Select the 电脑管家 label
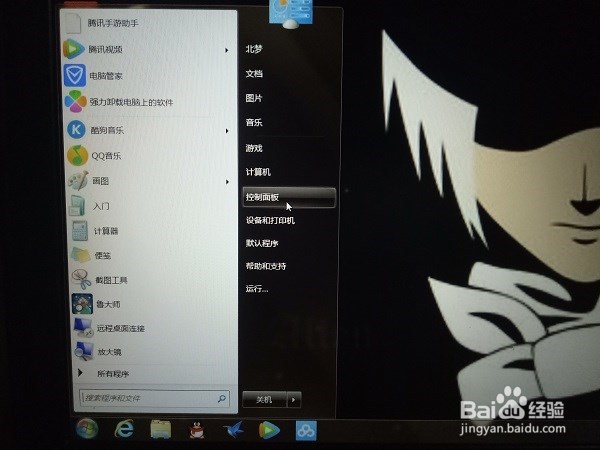This screenshot has width=600, height=450. (x=106, y=76)
